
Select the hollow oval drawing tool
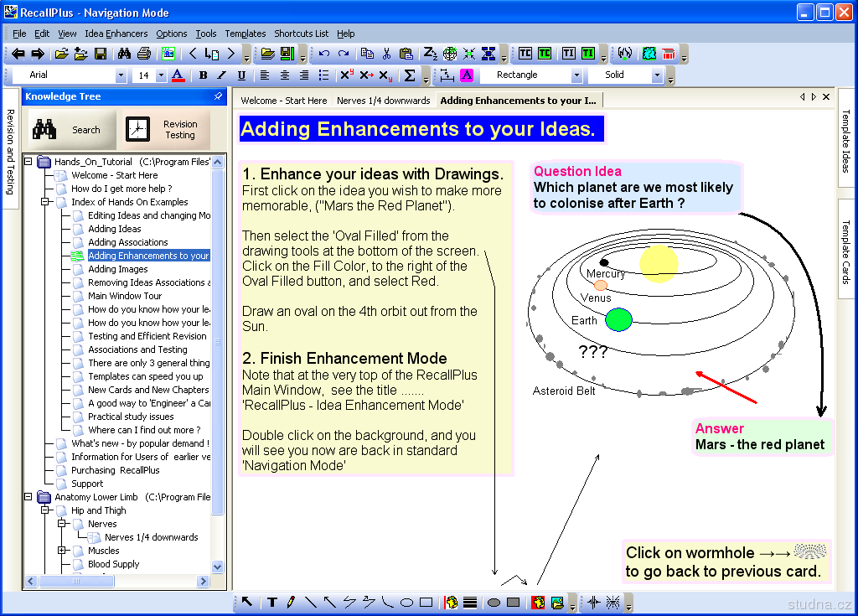click(x=406, y=603)
